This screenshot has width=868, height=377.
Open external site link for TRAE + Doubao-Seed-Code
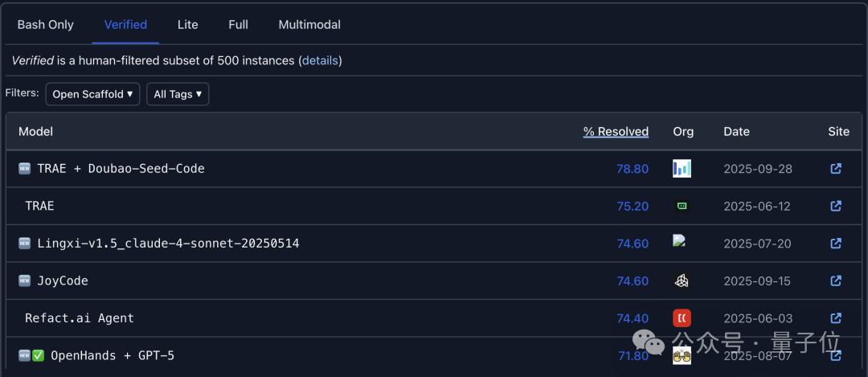[x=836, y=169]
